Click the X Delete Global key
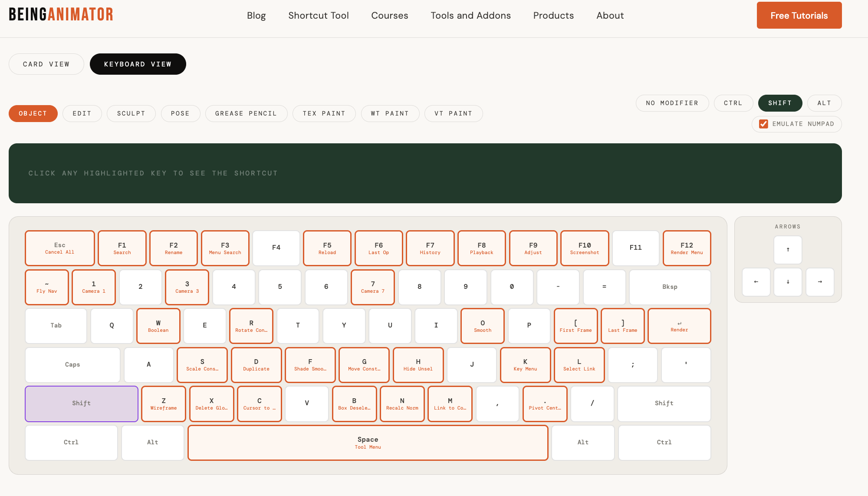 [x=212, y=404]
